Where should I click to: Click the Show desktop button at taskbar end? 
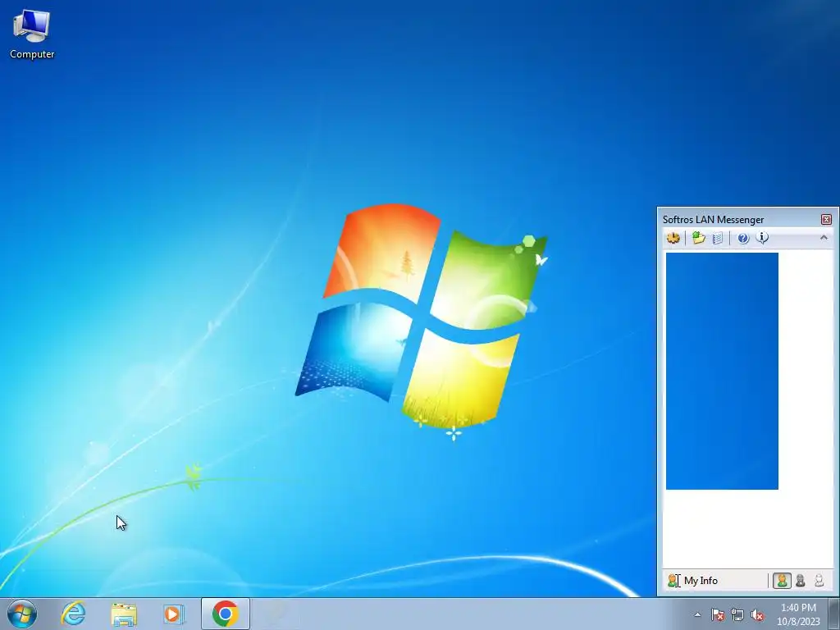tap(833, 614)
